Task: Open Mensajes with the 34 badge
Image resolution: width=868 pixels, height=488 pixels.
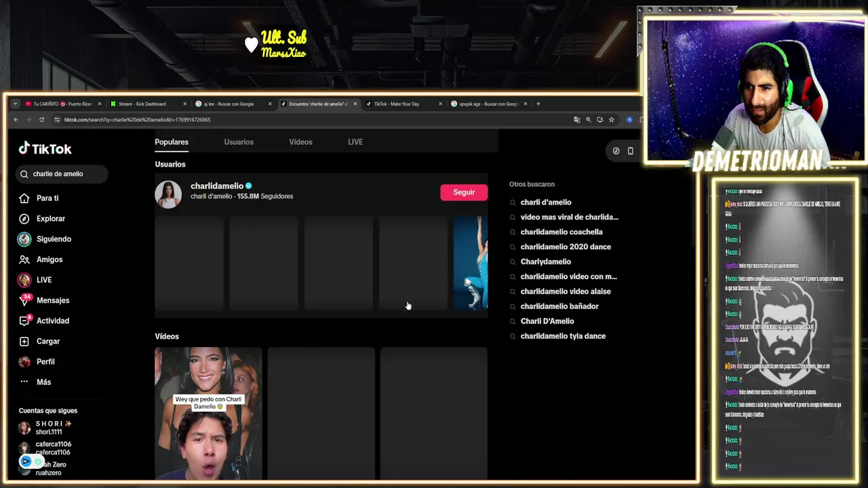Action: point(45,300)
